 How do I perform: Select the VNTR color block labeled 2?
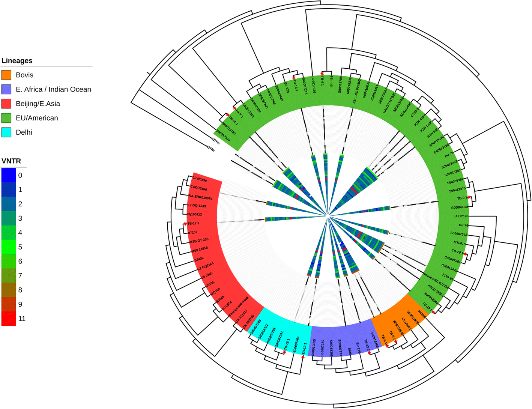(x=9, y=204)
